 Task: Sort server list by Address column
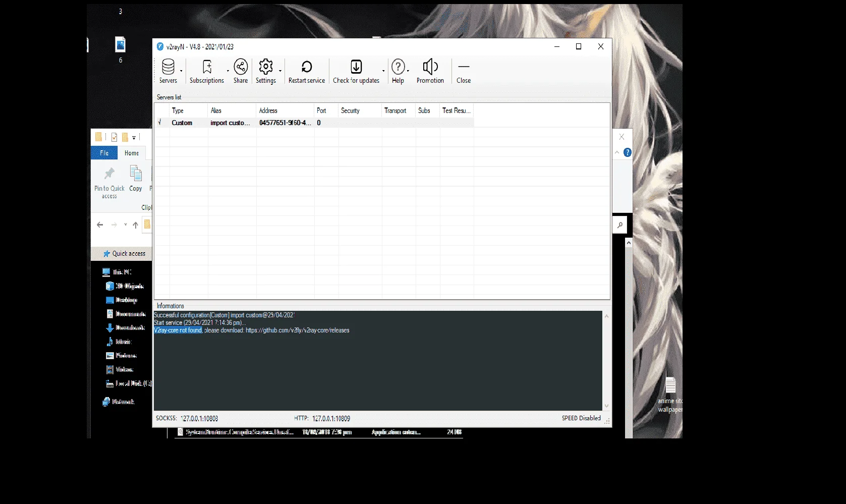(286, 110)
